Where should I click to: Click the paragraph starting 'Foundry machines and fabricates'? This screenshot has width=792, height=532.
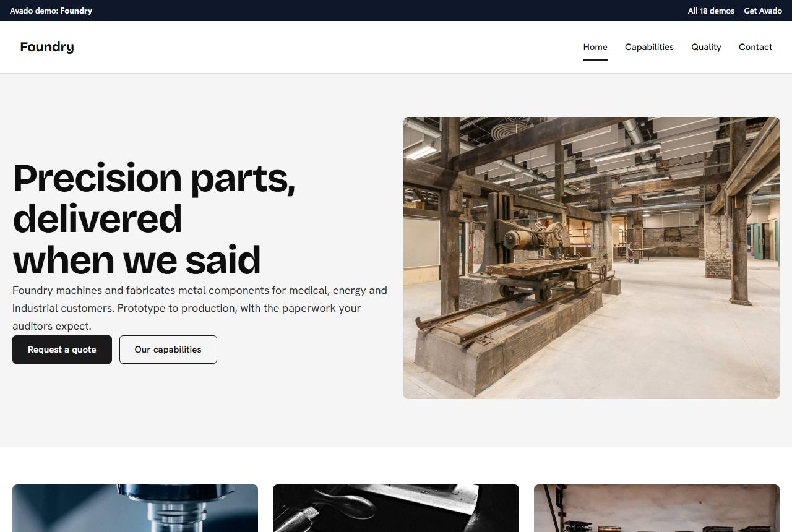point(200,308)
